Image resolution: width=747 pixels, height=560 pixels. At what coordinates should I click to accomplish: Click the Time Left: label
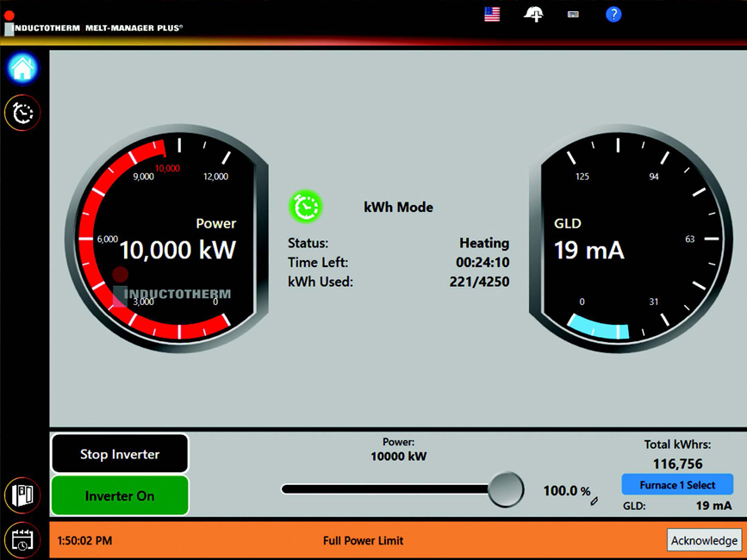pos(318,263)
